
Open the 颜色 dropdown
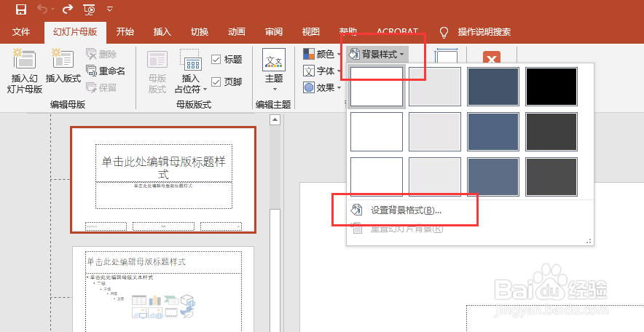coord(322,54)
